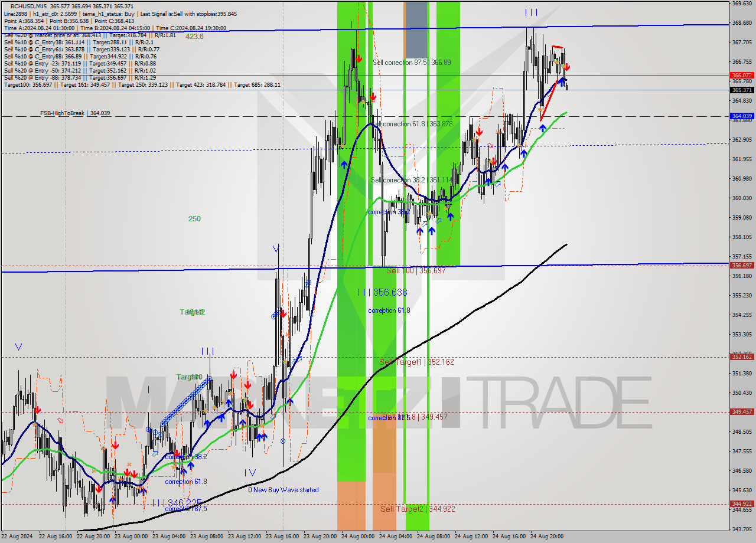Click the 'Sell %10 @ C_Entry88: 366.89' line
756x543 pixels.
point(80,56)
